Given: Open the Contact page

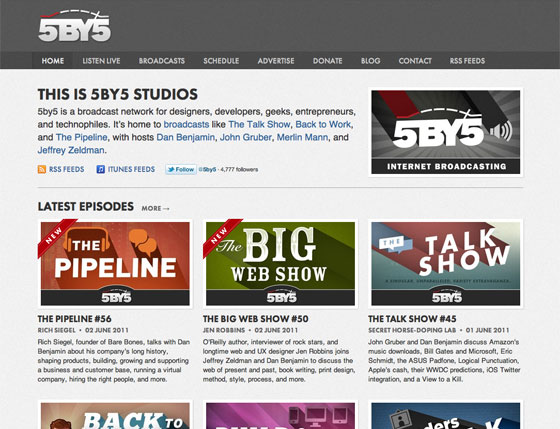Looking at the screenshot, I should (x=415, y=61).
